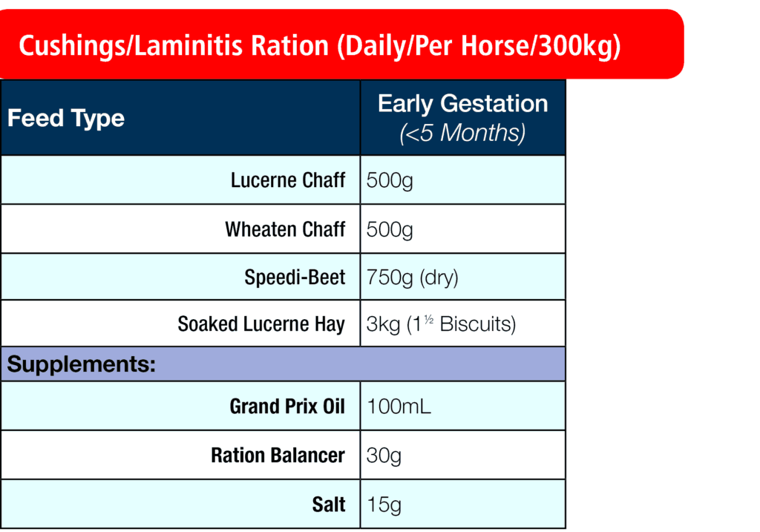Select the Salt row label
This screenshot has height=532, width=760.
pos(329,505)
